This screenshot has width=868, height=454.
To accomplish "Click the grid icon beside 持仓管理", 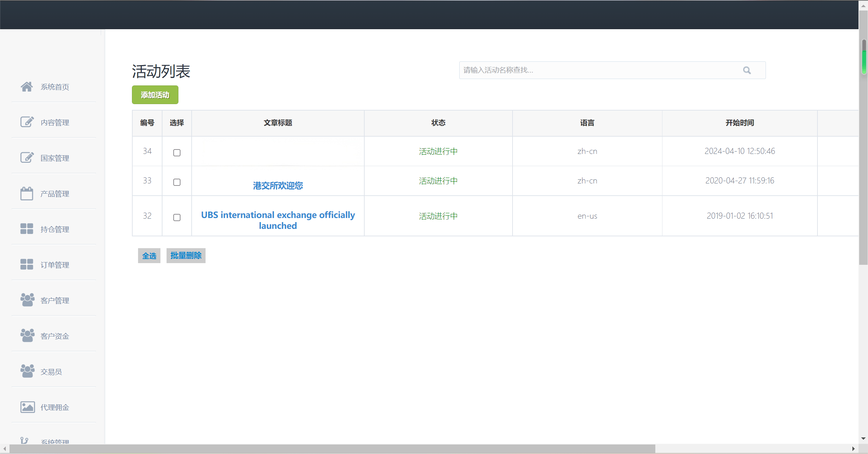I will pos(26,229).
